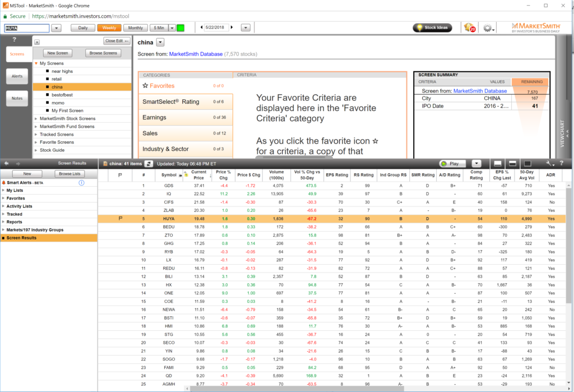Click the china list document icon

(x=105, y=164)
